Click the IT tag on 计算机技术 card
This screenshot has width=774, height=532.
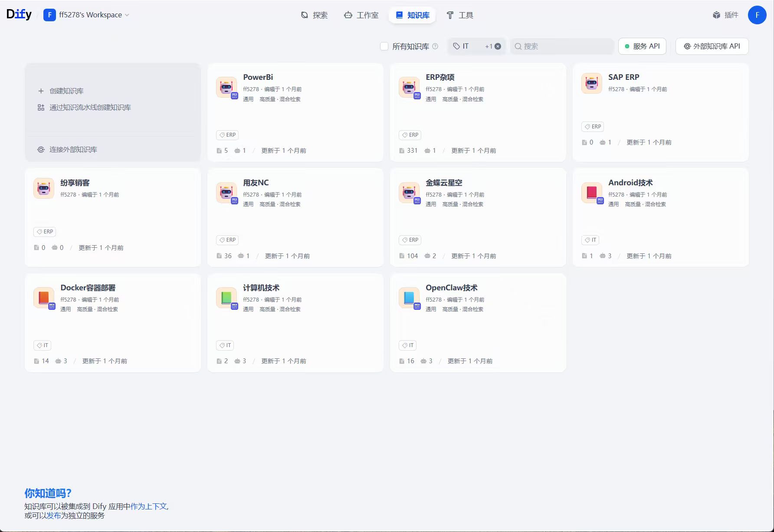pos(225,345)
